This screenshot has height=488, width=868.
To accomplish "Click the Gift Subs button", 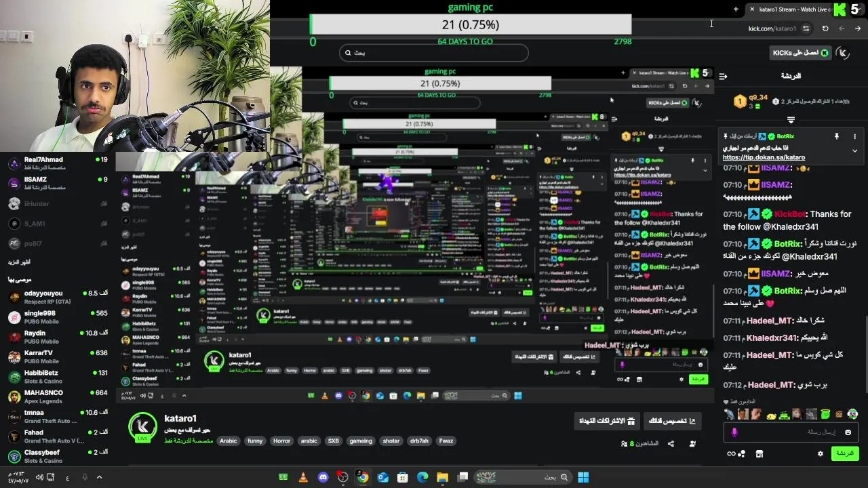I will (x=607, y=421).
